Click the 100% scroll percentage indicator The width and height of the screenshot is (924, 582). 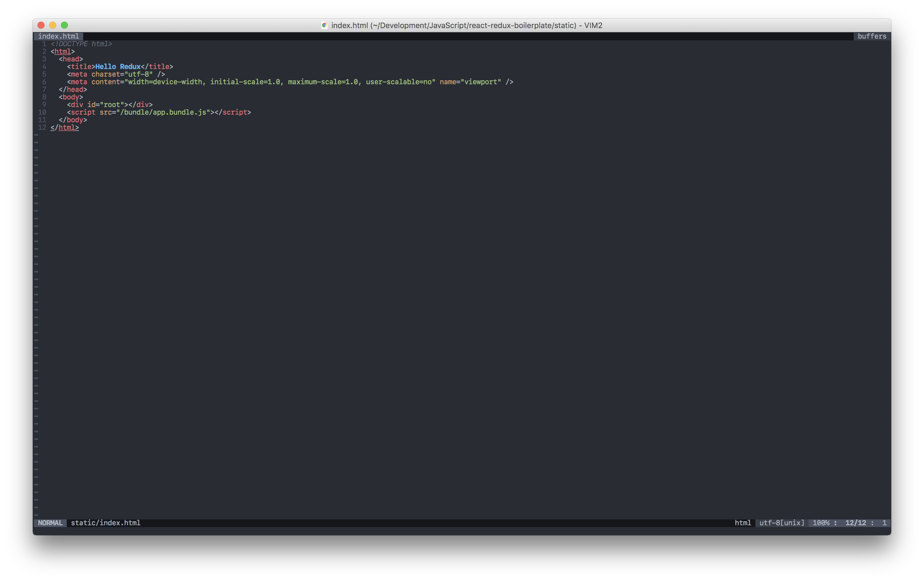821,523
